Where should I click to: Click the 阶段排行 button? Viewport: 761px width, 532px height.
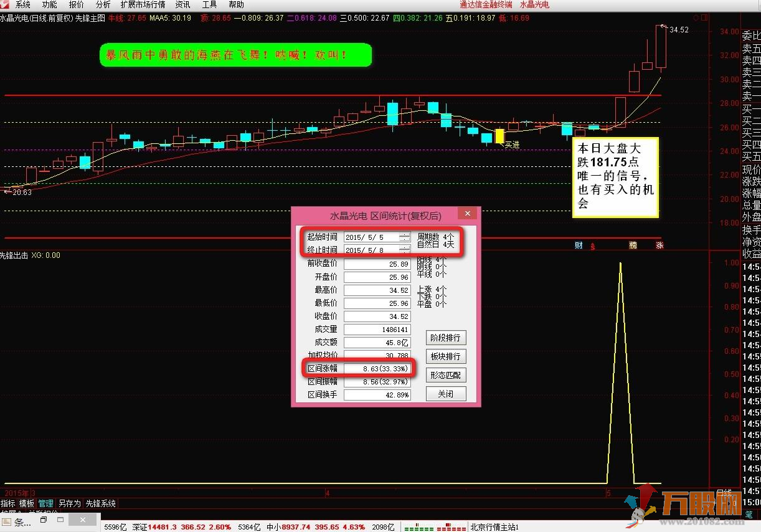446,338
